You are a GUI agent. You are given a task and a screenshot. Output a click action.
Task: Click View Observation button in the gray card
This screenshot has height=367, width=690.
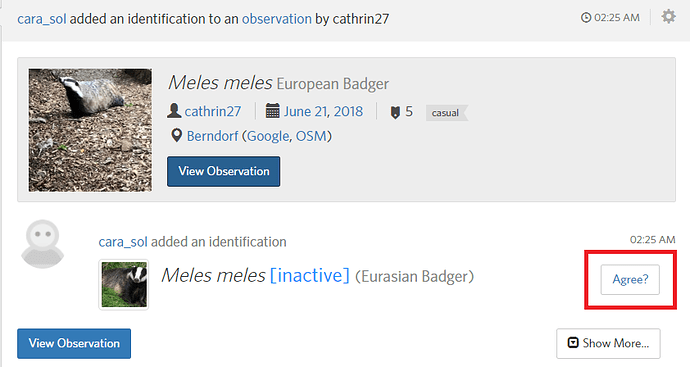tap(224, 171)
